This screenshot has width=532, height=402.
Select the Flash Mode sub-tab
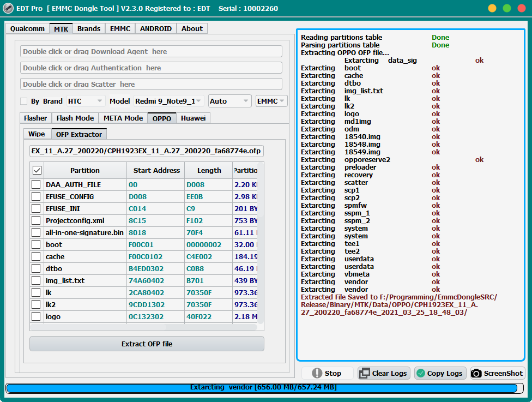coord(75,118)
